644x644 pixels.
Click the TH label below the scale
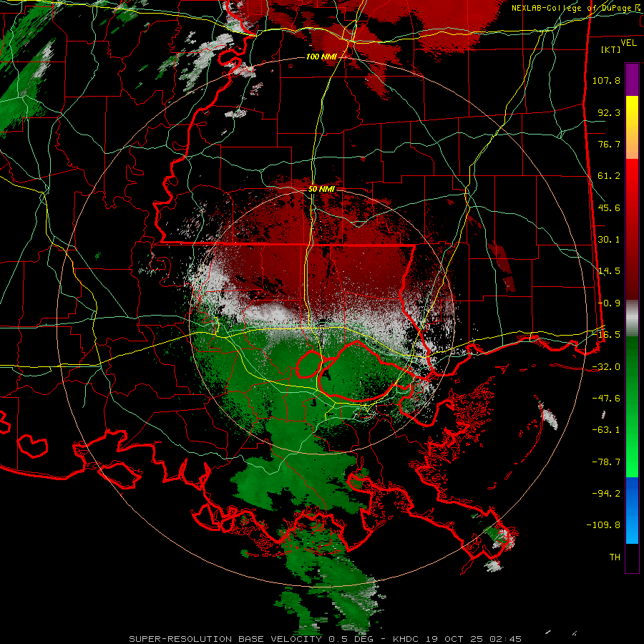click(615, 557)
